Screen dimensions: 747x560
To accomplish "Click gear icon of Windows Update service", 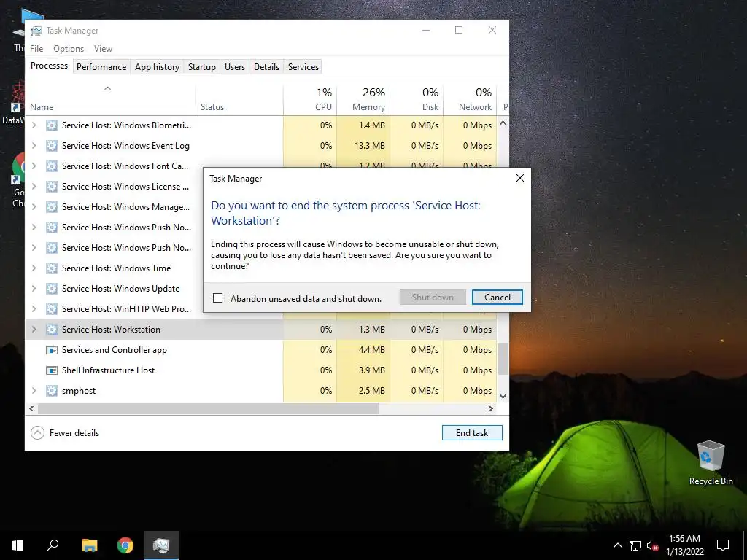I will 52,289.
